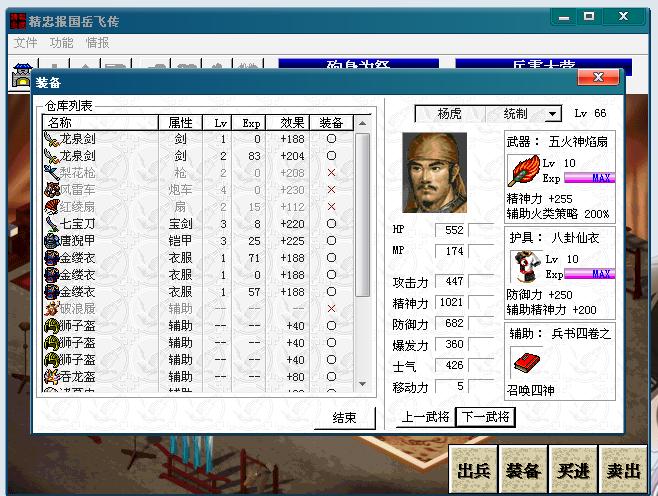Click the 装备 button at bottom
The height and width of the screenshot is (496, 658).
(x=523, y=470)
